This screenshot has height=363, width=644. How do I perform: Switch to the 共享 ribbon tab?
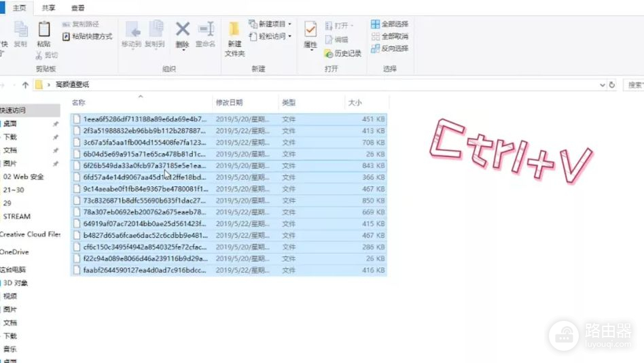point(48,7)
